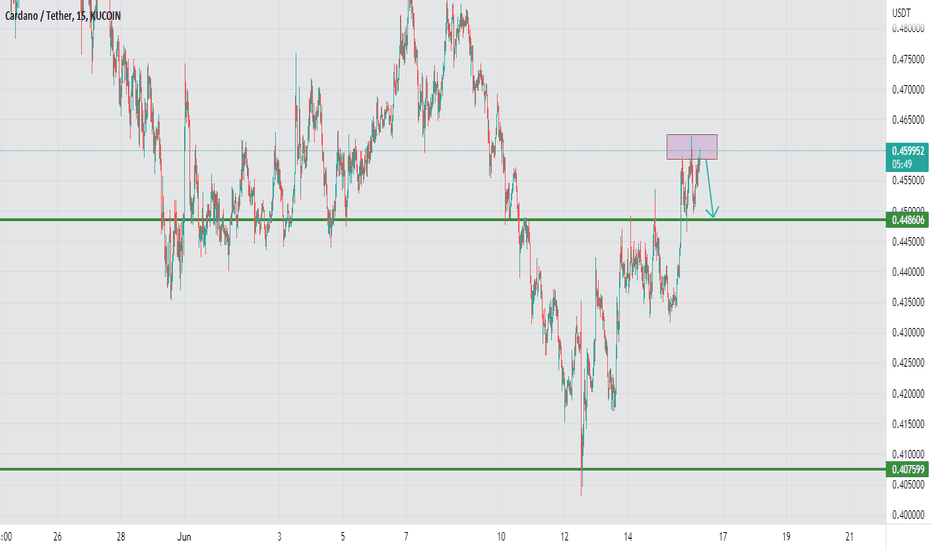Click the date label 12 on time axis
The image size is (932, 550).
564,537
